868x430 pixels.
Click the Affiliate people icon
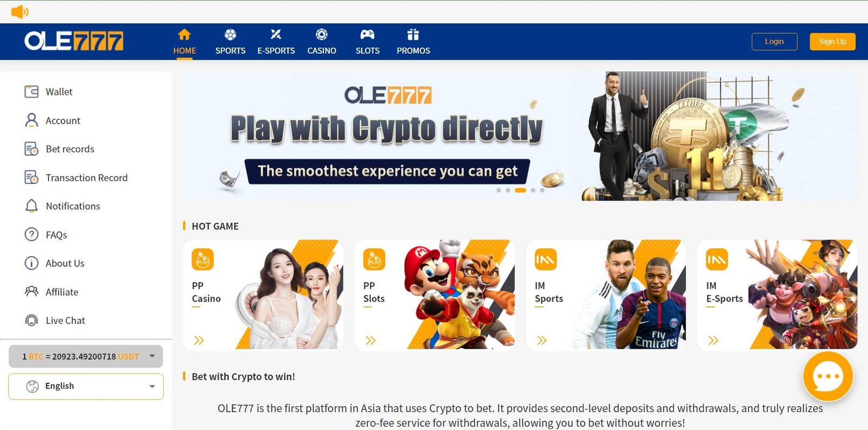pyautogui.click(x=31, y=292)
